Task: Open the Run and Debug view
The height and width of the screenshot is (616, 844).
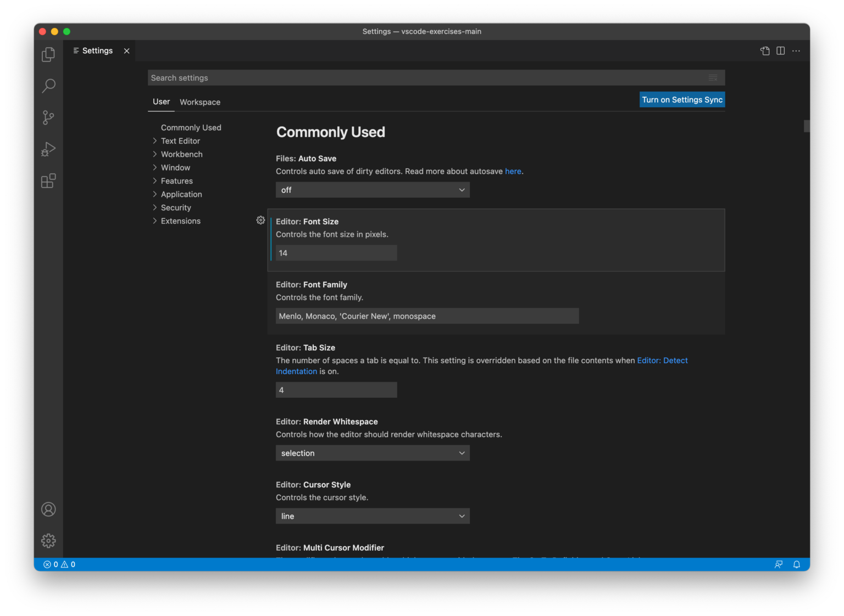Action: [x=48, y=149]
